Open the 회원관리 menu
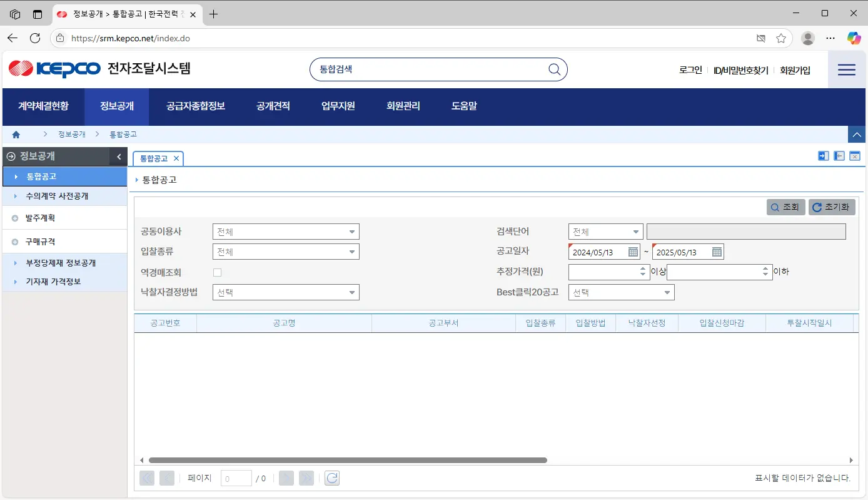This screenshot has height=500, width=868. coord(403,106)
